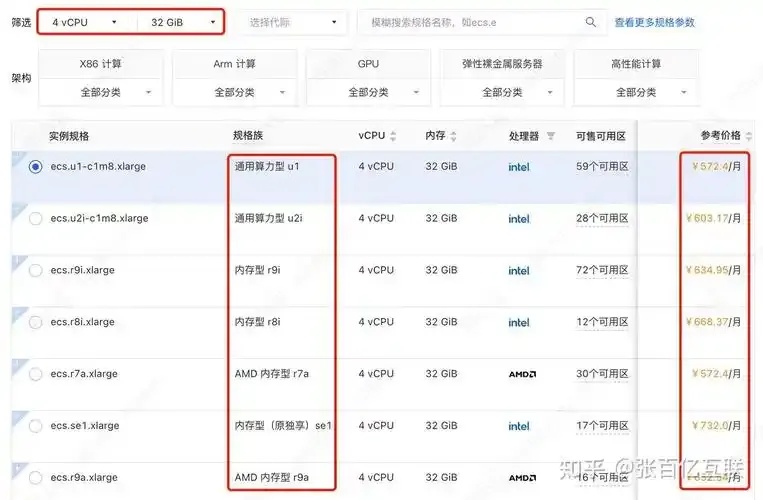Click the intel logo in ecs.r9i.xlarge row
This screenshot has width=763, height=500.
519,270
